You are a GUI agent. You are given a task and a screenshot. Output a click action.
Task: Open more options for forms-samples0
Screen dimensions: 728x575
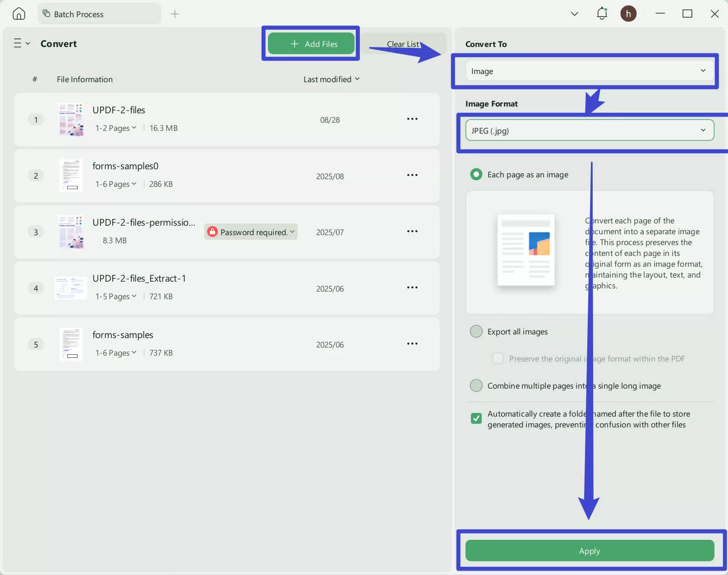[x=412, y=175]
